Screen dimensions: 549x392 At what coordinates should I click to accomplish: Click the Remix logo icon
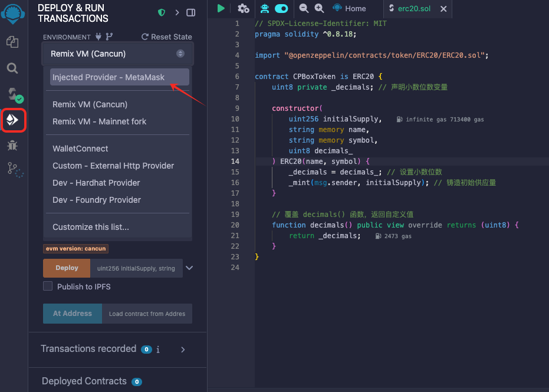tap(13, 14)
